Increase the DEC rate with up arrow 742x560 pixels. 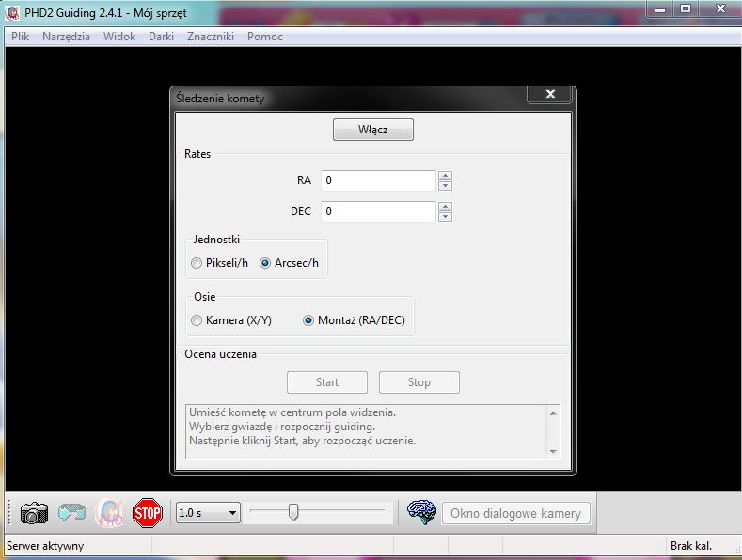point(445,207)
